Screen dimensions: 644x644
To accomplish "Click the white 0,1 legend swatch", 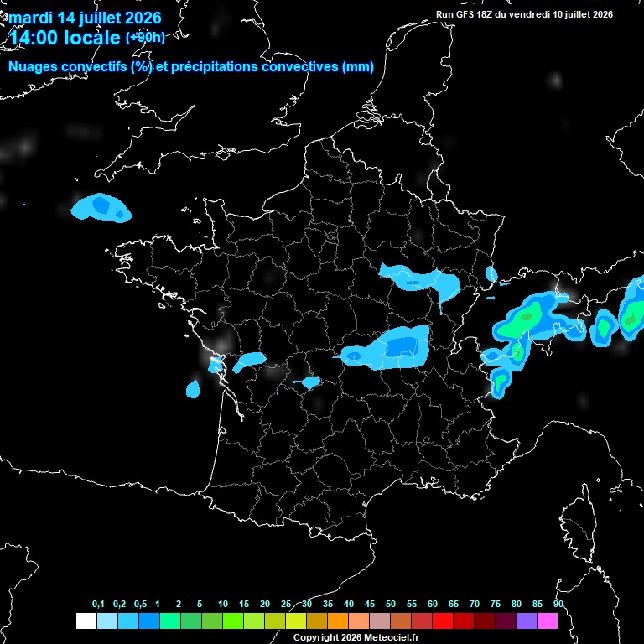I will [x=86, y=621].
